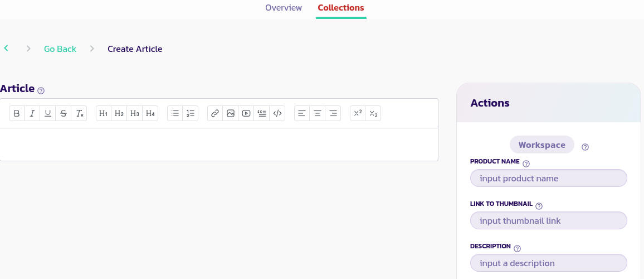Click the Go Back breadcrumb link
This screenshot has height=279, width=644.
tap(60, 49)
